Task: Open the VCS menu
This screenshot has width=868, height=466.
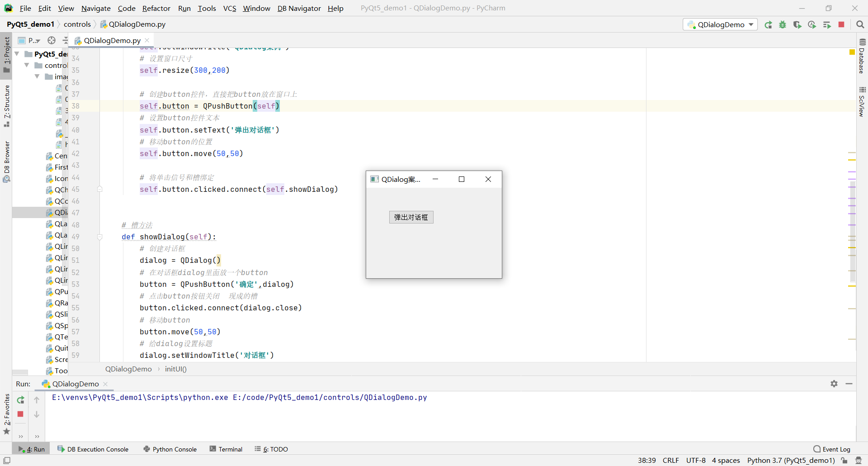Action: pos(230,8)
